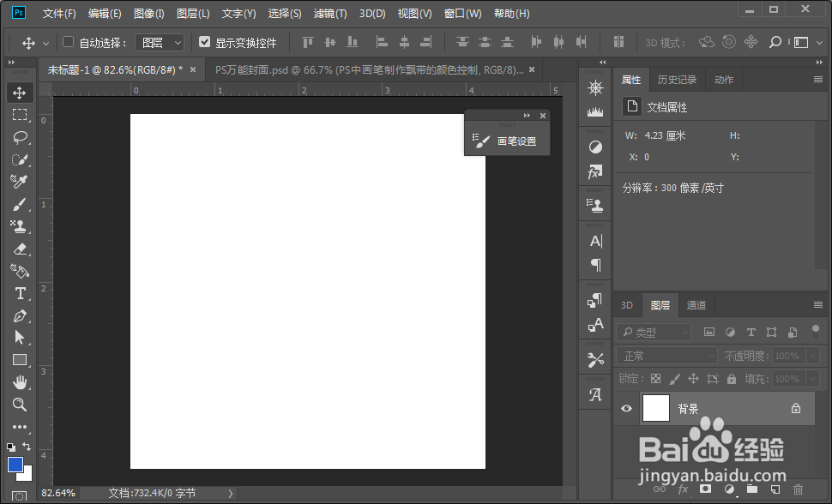Open the layer Opacity slider dropdown
Screen dimensions: 832x504
click(x=813, y=356)
